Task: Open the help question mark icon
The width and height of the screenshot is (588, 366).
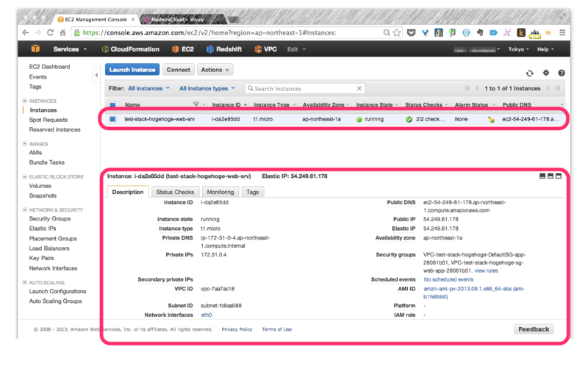Action: (x=562, y=73)
